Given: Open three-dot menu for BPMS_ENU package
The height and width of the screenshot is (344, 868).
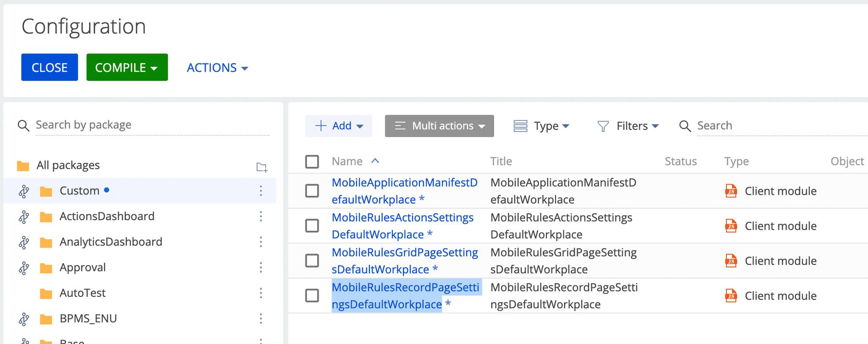Looking at the screenshot, I should pyautogui.click(x=261, y=318).
